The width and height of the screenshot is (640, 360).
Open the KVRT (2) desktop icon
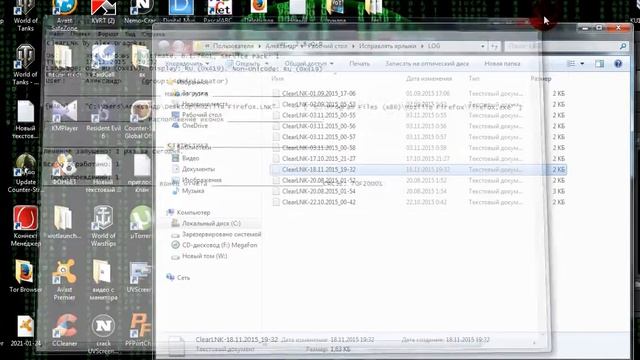[x=103, y=12]
